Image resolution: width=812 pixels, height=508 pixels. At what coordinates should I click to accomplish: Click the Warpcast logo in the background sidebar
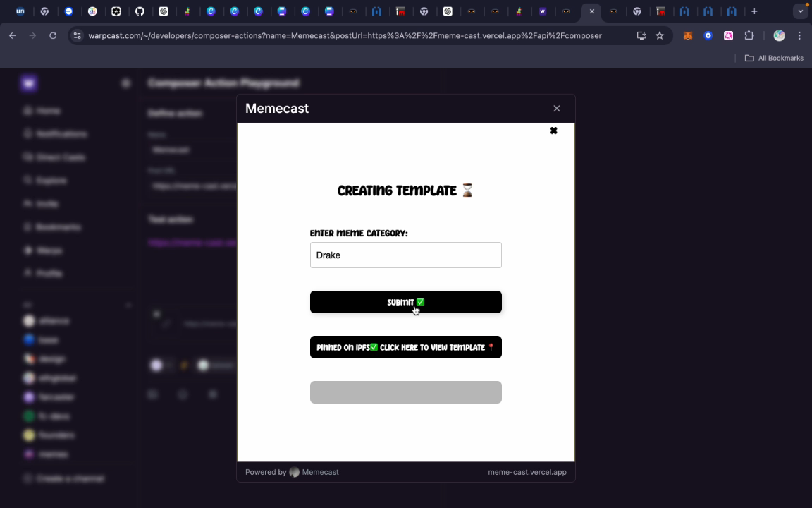pyautogui.click(x=29, y=83)
